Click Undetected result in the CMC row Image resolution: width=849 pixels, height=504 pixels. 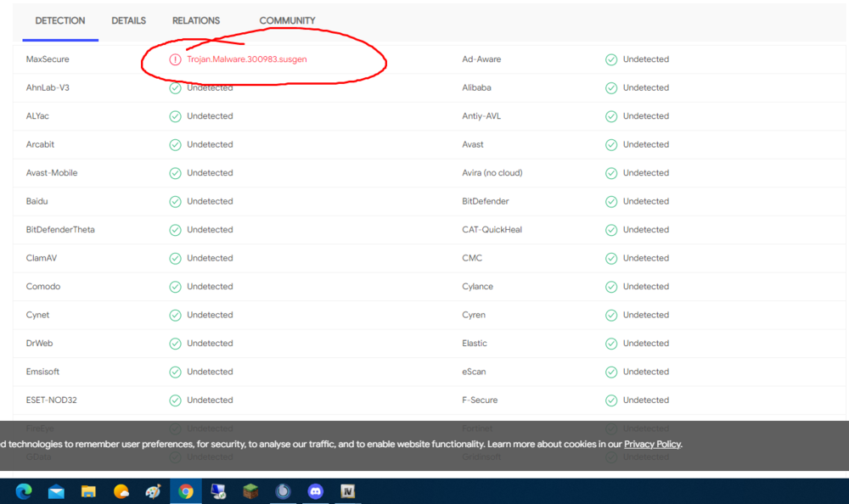pyautogui.click(x=646, y=258)
